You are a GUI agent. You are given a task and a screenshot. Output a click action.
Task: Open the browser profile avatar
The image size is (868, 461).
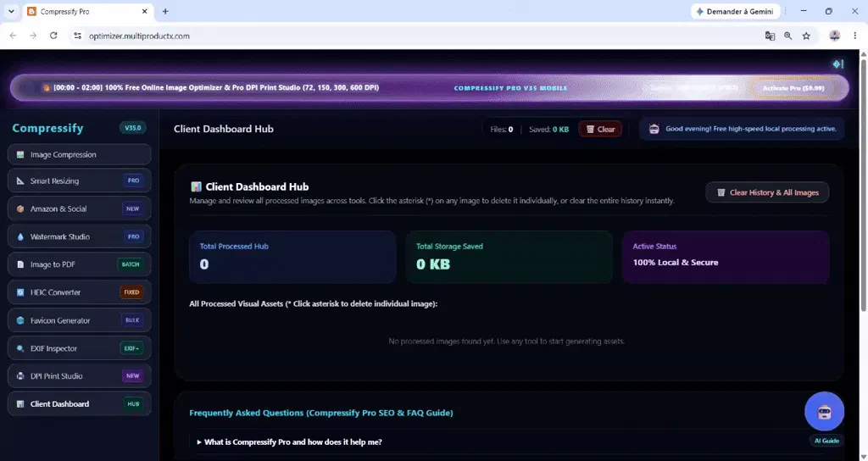pyautogui.click(x=834, y=36)
